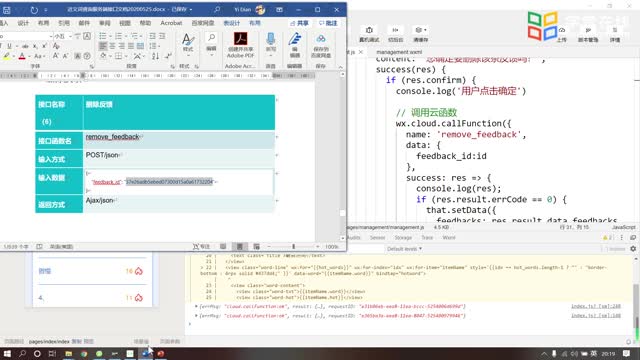Toggle subscript formatting
640x360 pixels.
(x=35, y=46)
